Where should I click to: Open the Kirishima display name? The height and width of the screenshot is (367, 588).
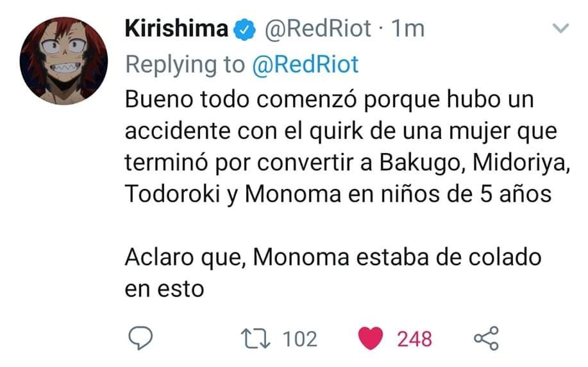pos(176,28)
